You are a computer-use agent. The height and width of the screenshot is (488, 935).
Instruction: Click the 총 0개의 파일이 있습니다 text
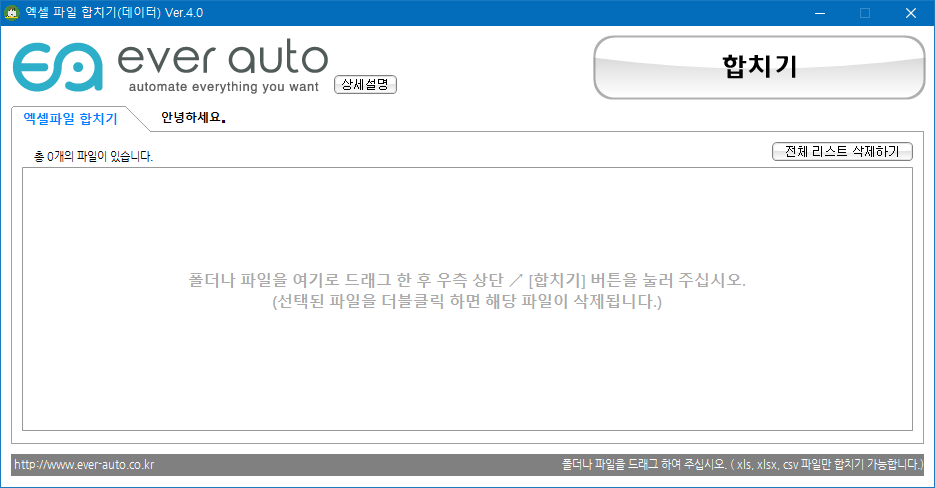93,157
